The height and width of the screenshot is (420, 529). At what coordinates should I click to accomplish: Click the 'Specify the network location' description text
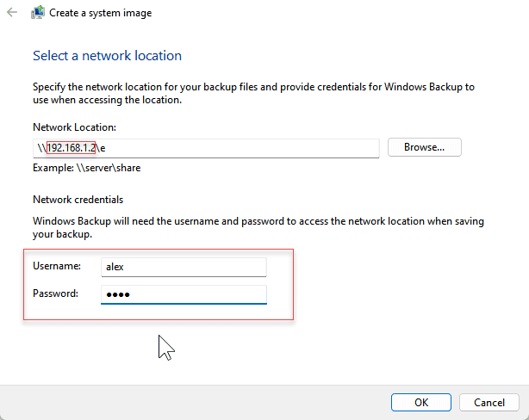(x=253, y=93)
